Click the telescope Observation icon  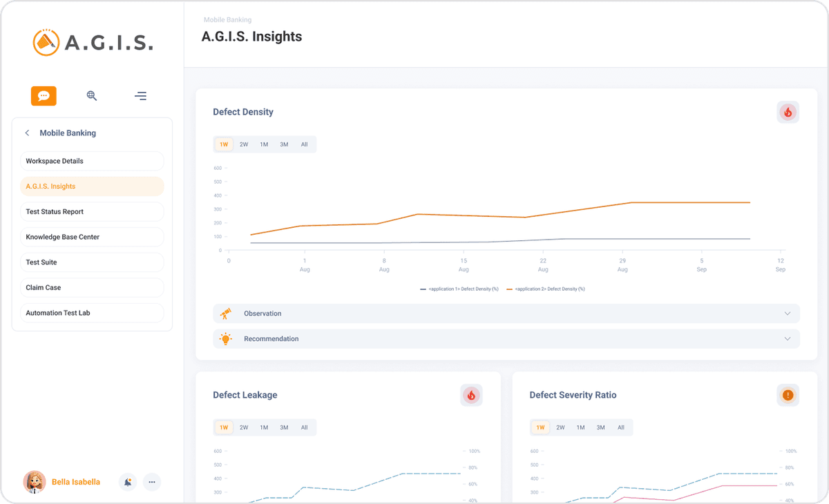pyautogui.click(x=225, y=313)
